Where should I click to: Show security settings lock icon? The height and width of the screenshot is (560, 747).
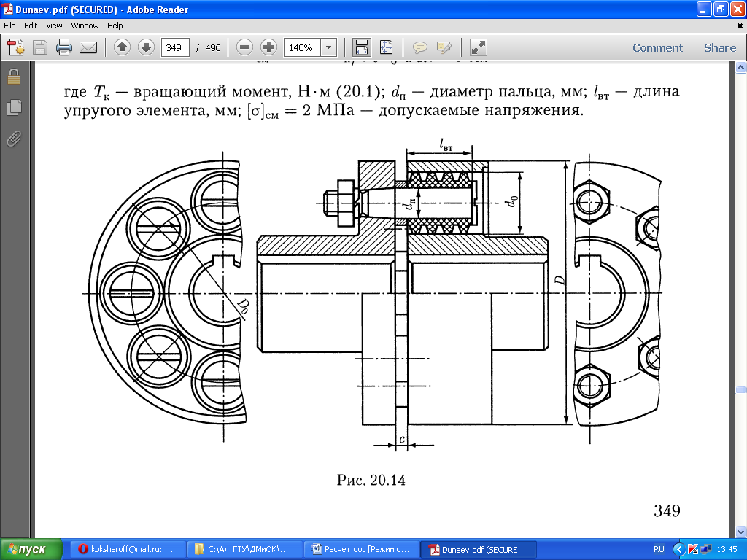14,77
